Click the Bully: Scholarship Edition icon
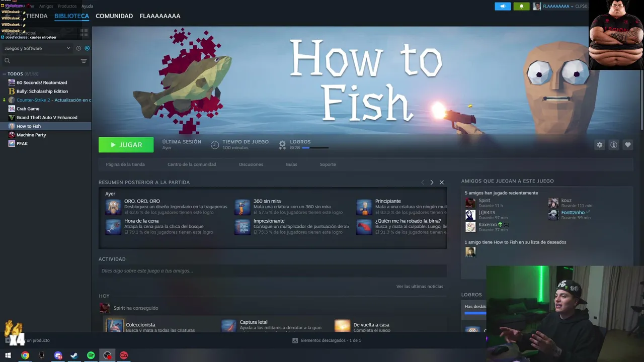This screenshot has height=362, width=644. (12, 92)
